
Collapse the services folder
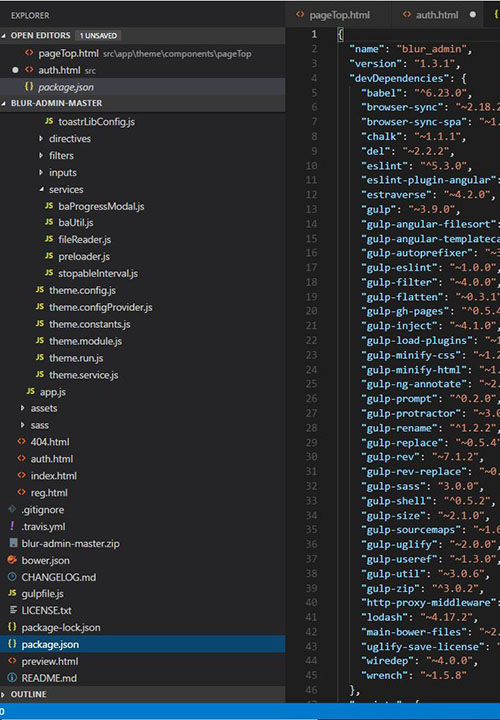tap(41, 189)
